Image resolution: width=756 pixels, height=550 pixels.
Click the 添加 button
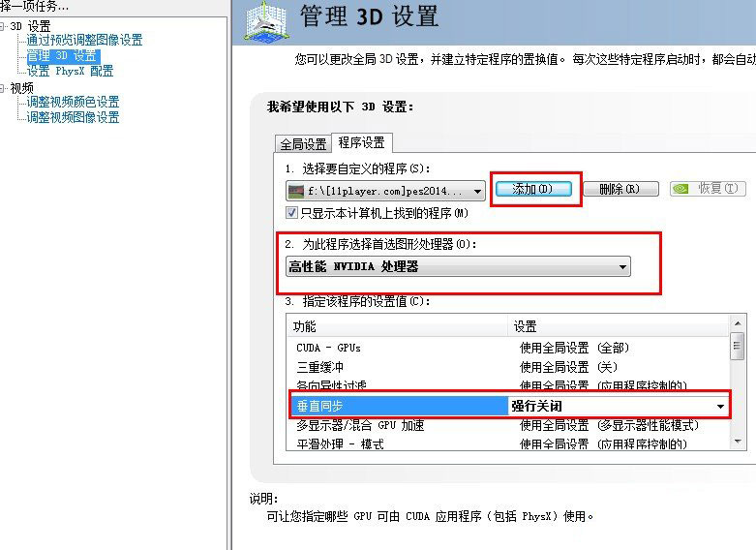coord(534,189)
